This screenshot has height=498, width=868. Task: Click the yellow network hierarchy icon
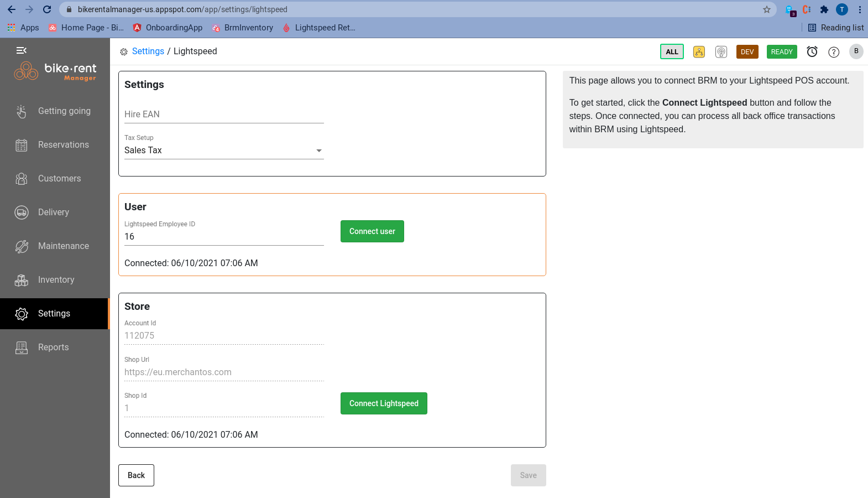click(699, 52)
